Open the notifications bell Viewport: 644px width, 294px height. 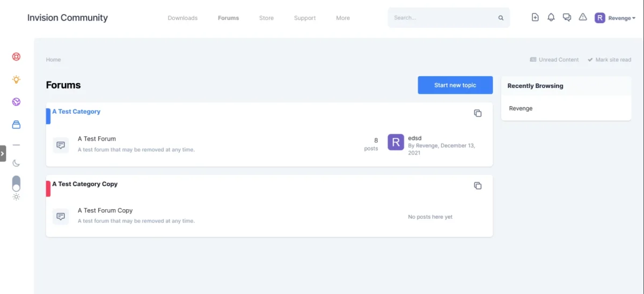551,17
